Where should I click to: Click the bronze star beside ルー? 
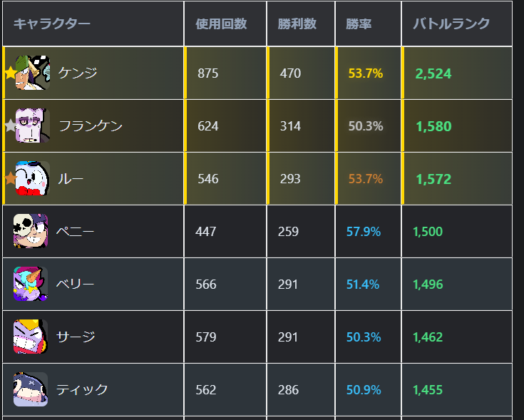tap(10, 178)
